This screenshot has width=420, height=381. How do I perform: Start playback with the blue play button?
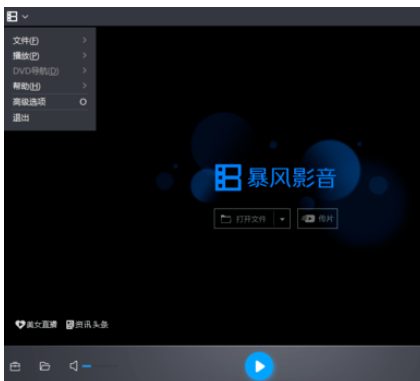click(x=259, y=366)
